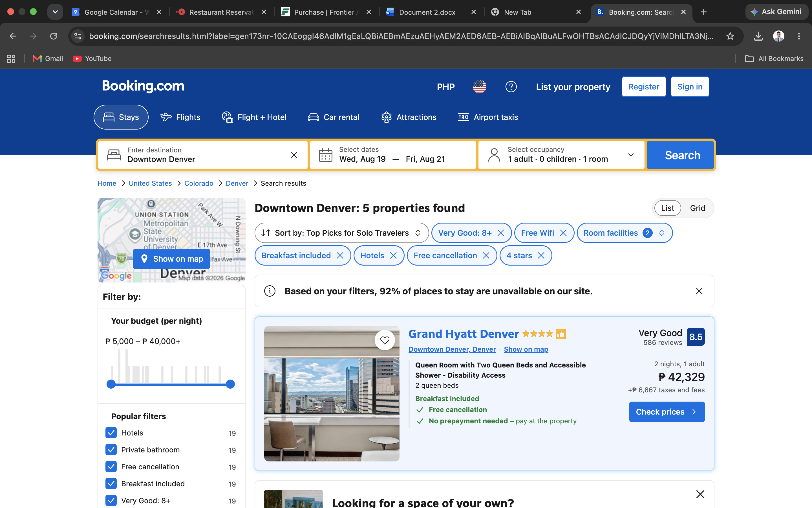This screenshot has height=508, width=812.
Task: Reload the page in Chrome
Action: tap(54, 36)
